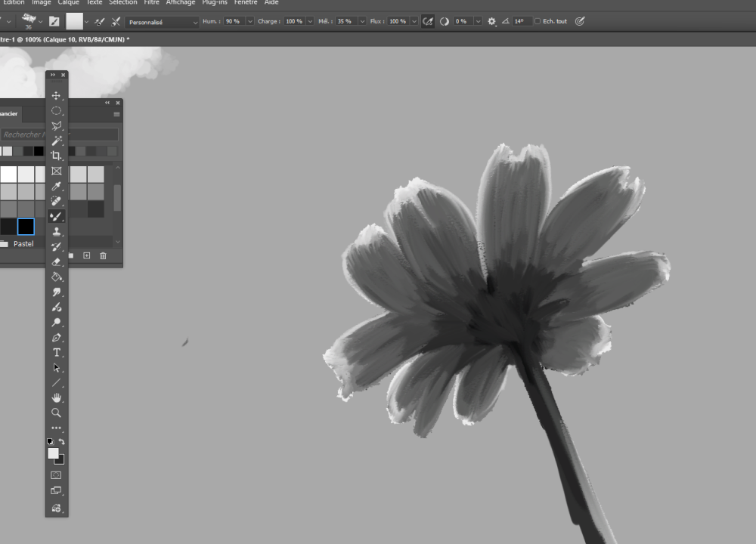Open the smoothing 0 % slider dropdown
This screenshot has width=756, height=544.
pyautogui.click(x=478, y=21)
